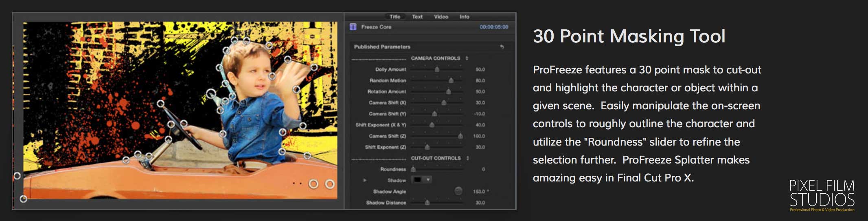Click the Camera Shift (X) slider handle
Image resolution: width=868 pixels, height=221 pixels.
(444, 103)
